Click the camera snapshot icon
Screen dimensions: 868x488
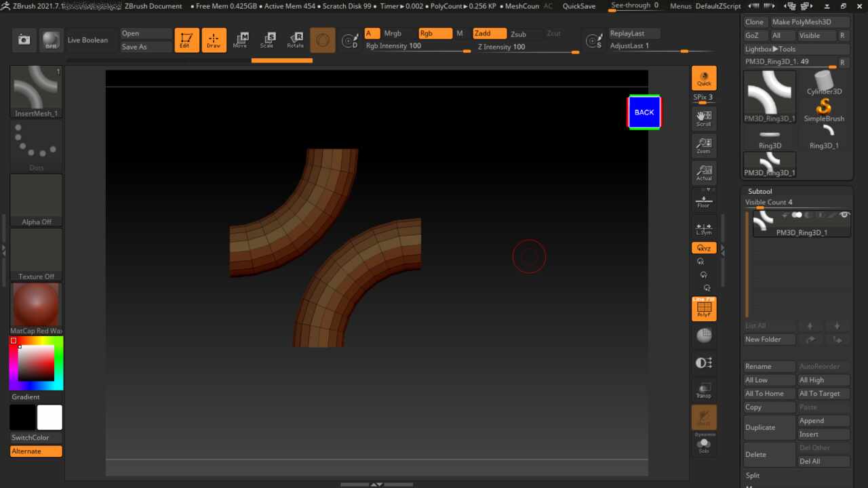click(x=24, y=40)
